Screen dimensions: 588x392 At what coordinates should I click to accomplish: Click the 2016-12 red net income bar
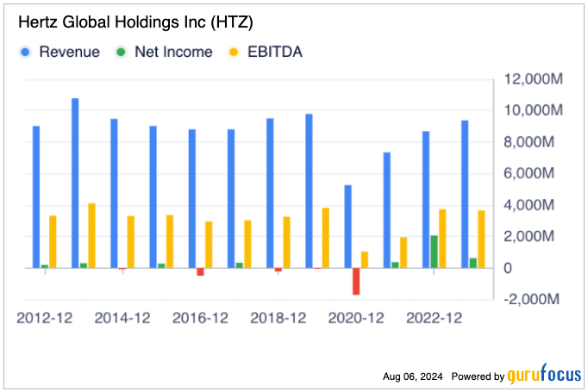[x=201, y=272]
